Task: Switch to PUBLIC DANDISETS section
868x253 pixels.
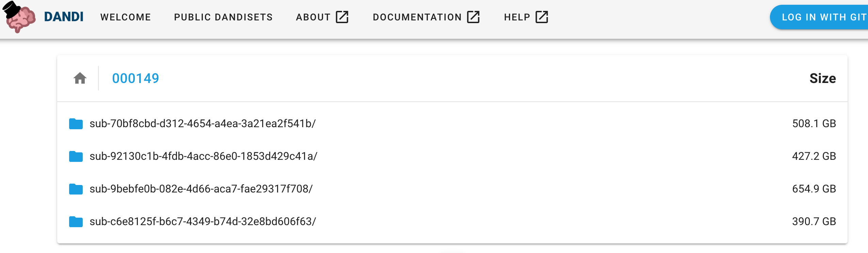Action: 223,17
